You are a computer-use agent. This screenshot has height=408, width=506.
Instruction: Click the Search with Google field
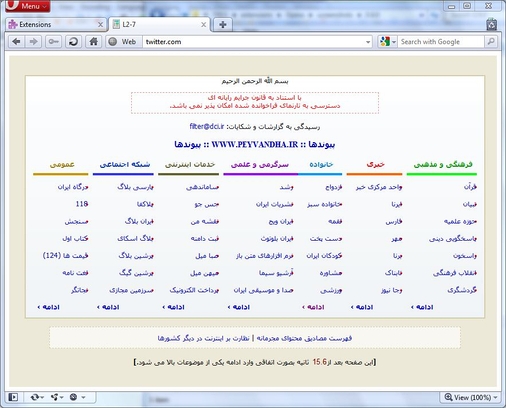point(441,42)
